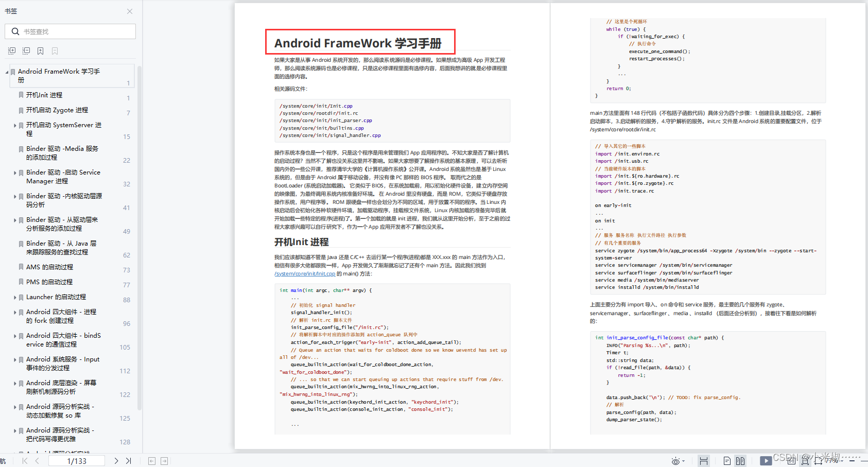Click the 书签查找 bookmark search field
Screen dimensions: 868x467
pyautogui.click(x=71, y=31)
